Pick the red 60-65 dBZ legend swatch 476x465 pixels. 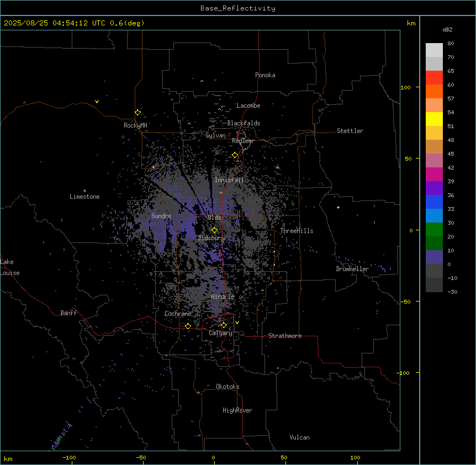(x=434, y=78)
